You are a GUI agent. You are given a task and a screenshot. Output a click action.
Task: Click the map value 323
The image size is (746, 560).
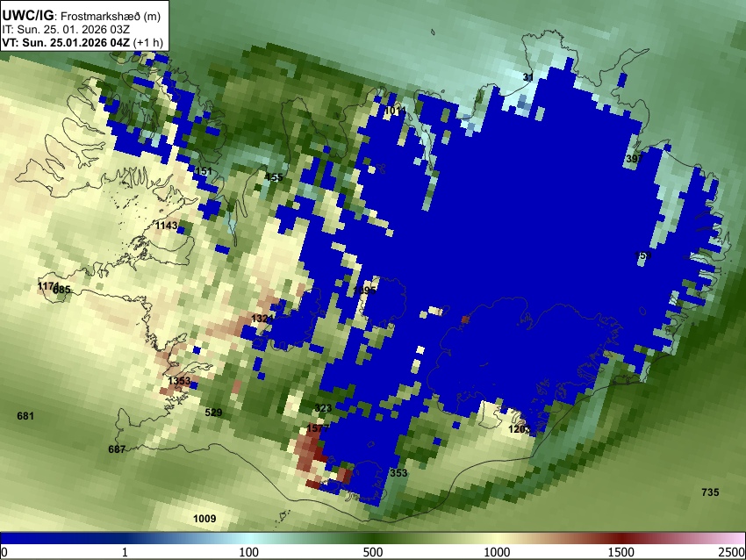[323, 408]
